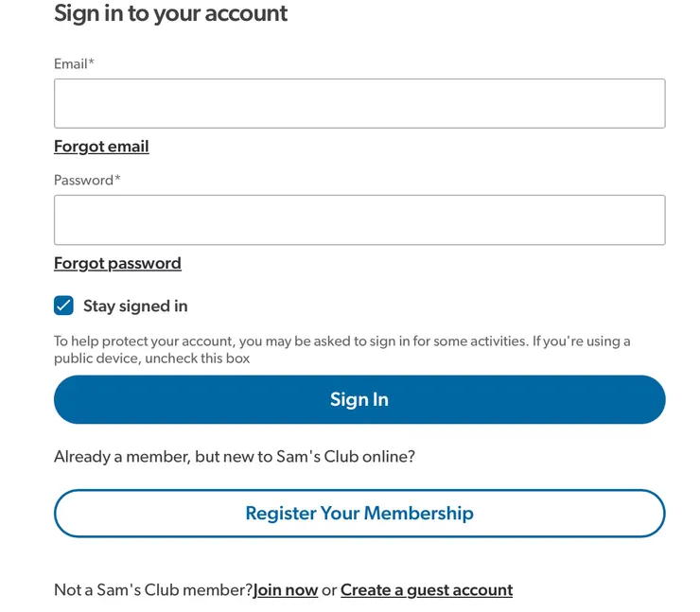Open the Join now link
The height and width of the screenshot is (612, 700).
click(x=286, y=590)
